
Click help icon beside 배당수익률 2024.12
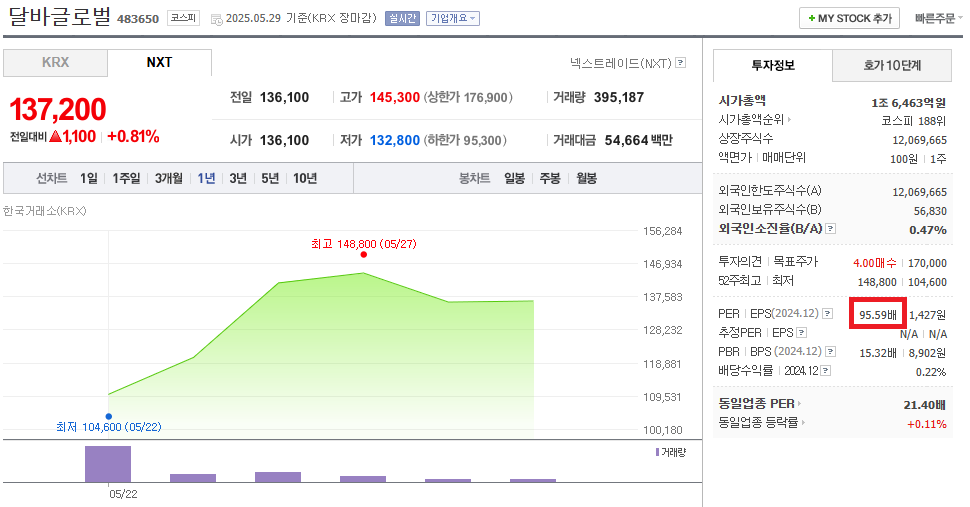[825, 370]
